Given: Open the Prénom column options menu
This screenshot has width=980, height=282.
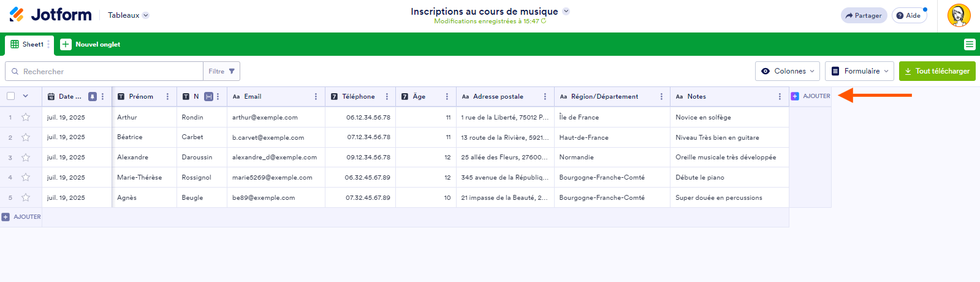Looking at the screenshot, I should point(167,97).
